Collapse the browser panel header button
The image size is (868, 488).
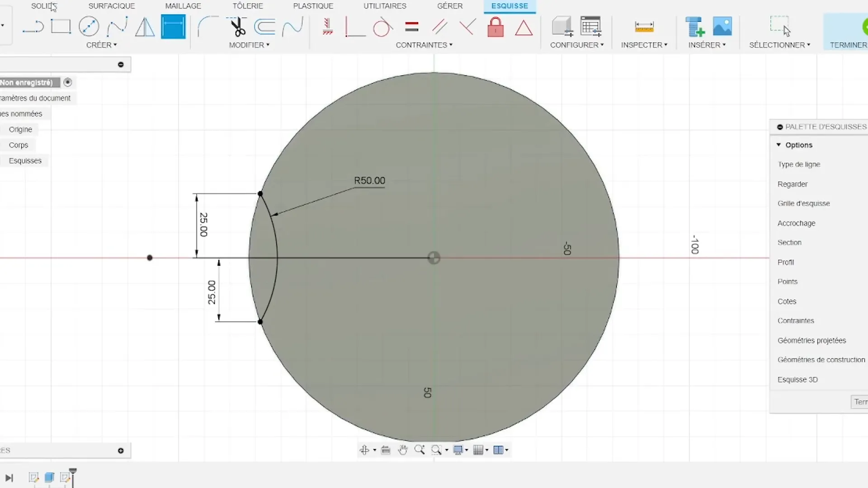tap(121, 65)
